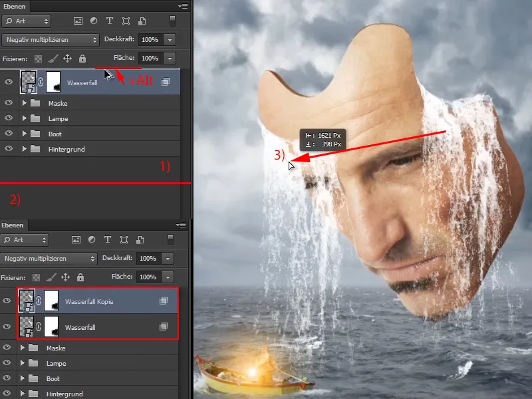Click pixel layer filter icon in bottom panel
The width and height of the screenshot is (532, 399).
[76, 240]
